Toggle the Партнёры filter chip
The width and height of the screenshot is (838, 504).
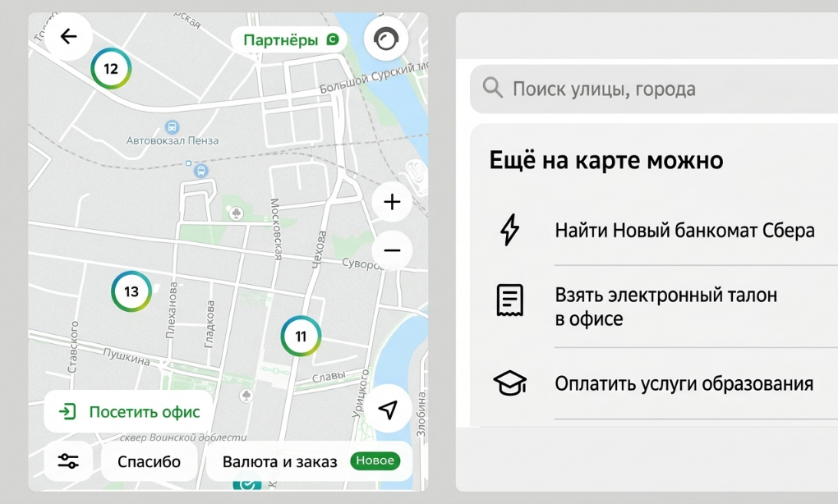286,39
